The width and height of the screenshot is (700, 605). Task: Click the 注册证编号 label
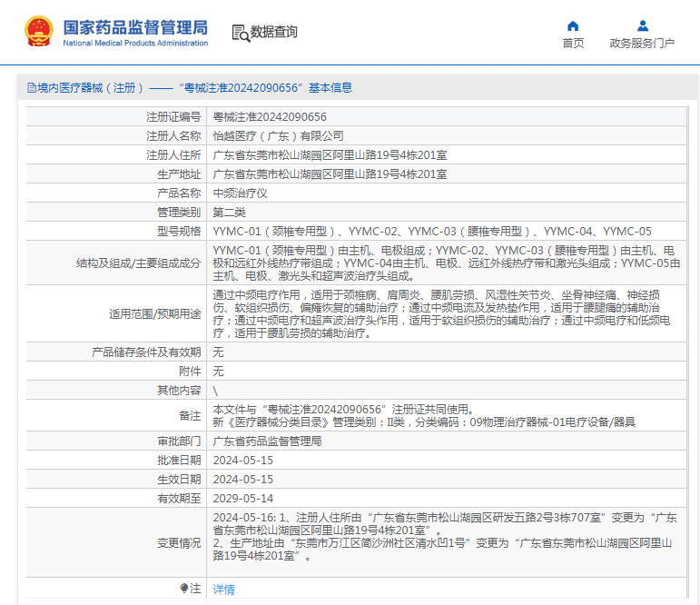[x=173, y=117]
